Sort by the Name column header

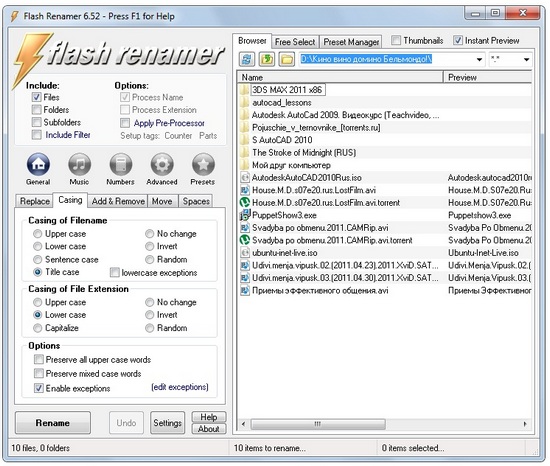341,77
